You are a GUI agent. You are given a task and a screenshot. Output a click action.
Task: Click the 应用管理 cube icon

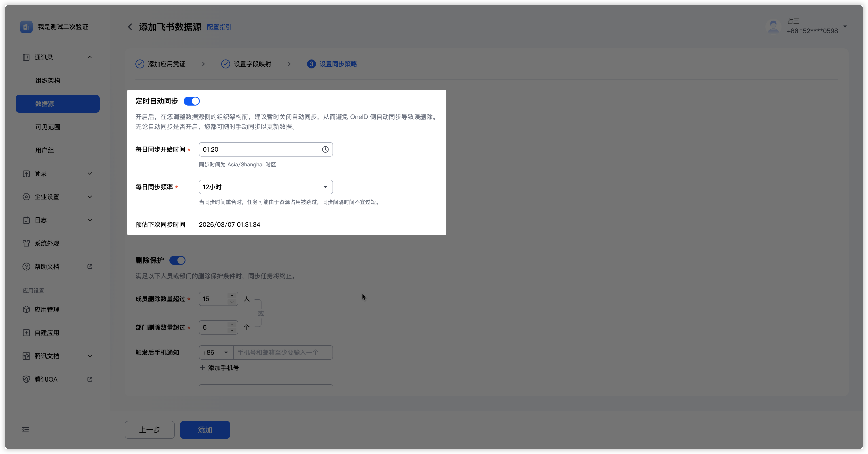point(26,309)
